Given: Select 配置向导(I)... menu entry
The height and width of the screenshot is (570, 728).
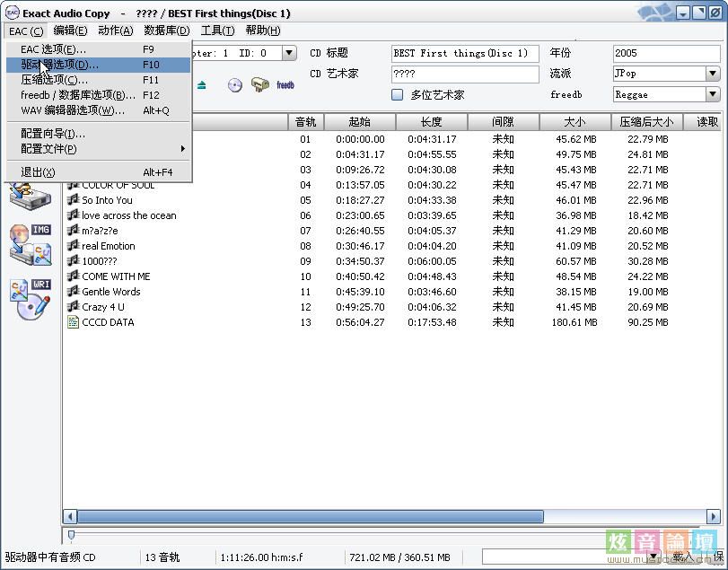Looking at the screenshot, I should [98, 134].
